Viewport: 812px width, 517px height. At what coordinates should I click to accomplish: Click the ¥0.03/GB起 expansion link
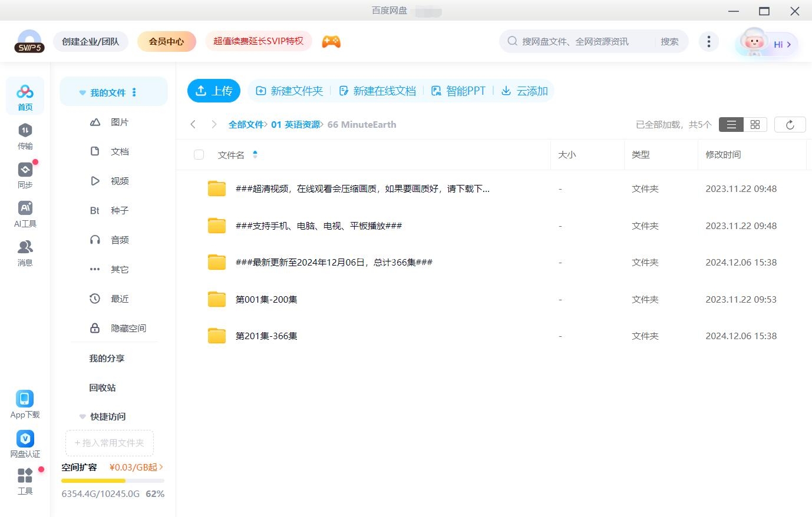pos(136,467)
